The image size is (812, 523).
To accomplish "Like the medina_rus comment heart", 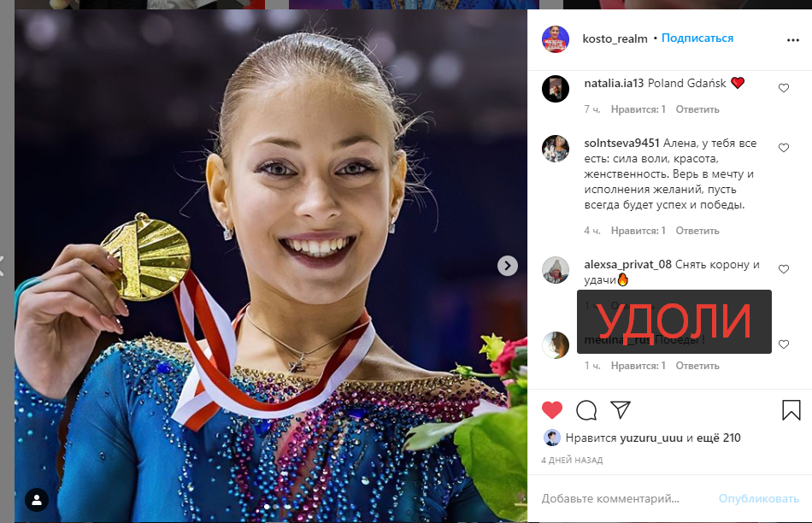I will click(x=784, y=344).
